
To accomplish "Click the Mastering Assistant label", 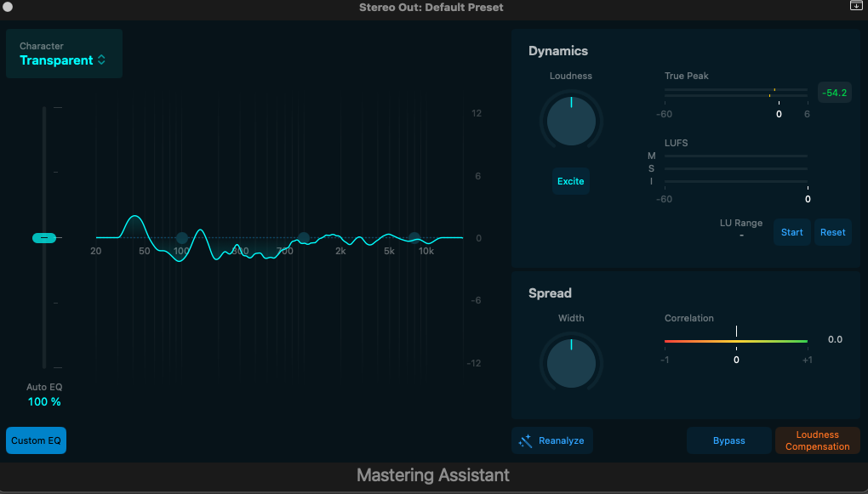I will click(433, 475).
